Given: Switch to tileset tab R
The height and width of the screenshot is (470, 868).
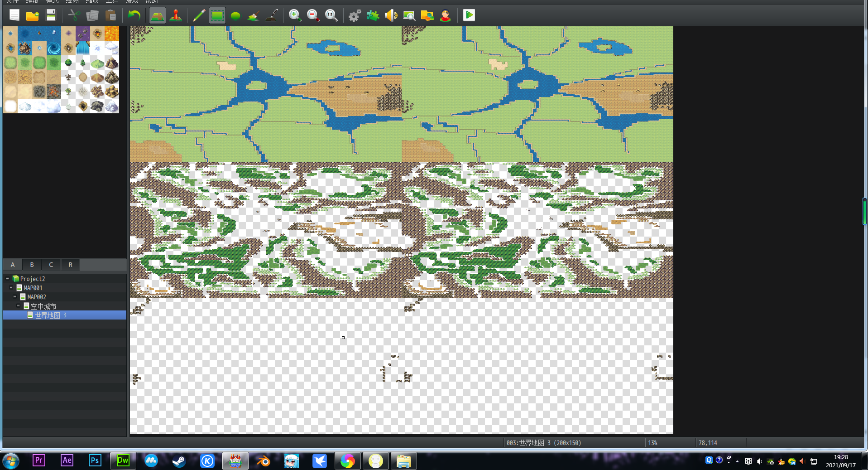Looking at the screenshot, I should coord(70,265).
